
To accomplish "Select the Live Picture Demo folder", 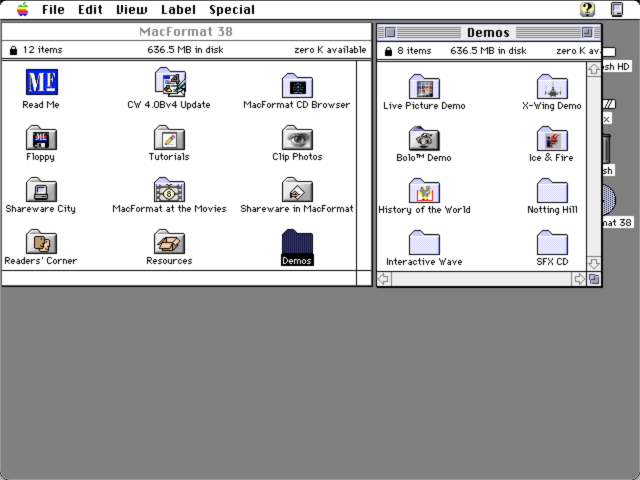I will point(424,87).
